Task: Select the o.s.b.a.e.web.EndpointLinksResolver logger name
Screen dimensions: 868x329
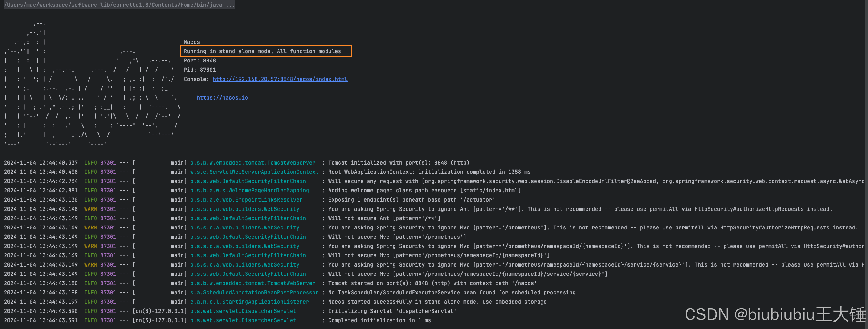Action: [x=246, y=200]
